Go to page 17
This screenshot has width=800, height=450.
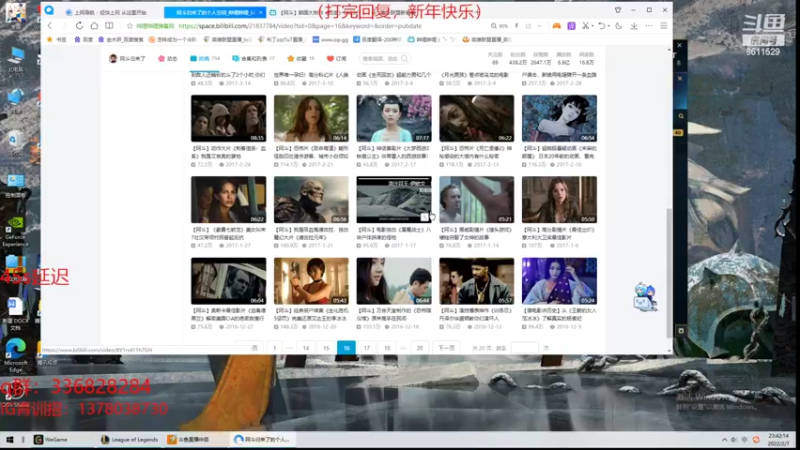(x=366, y=348)
